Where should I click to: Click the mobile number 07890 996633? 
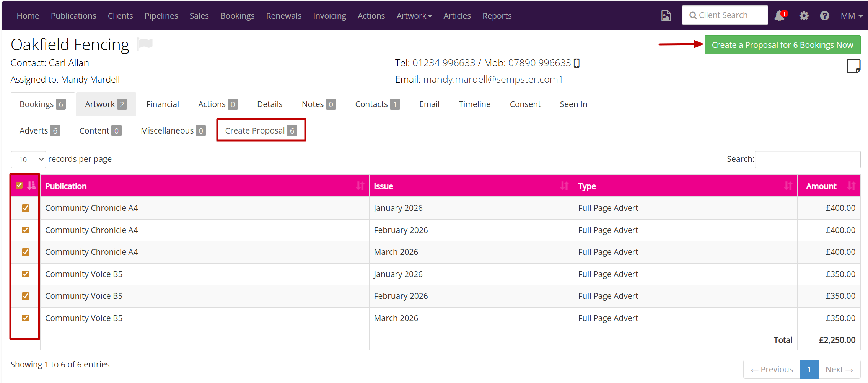point(539,63)
